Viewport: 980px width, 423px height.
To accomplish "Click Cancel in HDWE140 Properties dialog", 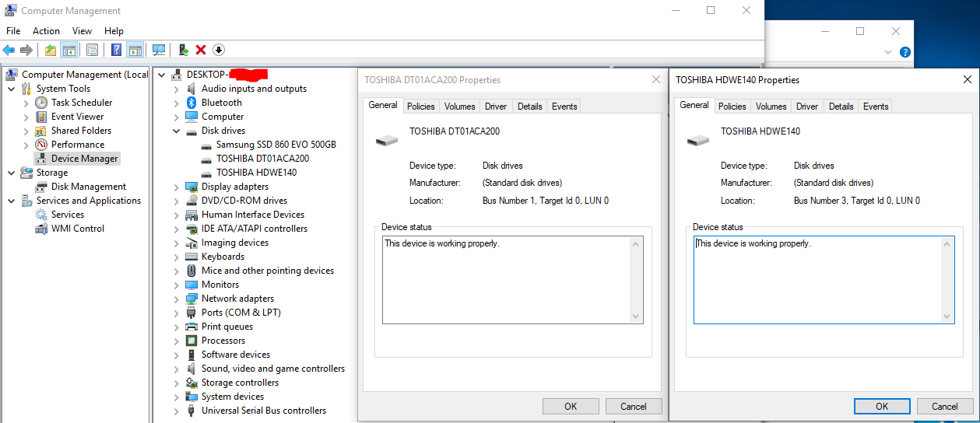I will pos(945,406).
